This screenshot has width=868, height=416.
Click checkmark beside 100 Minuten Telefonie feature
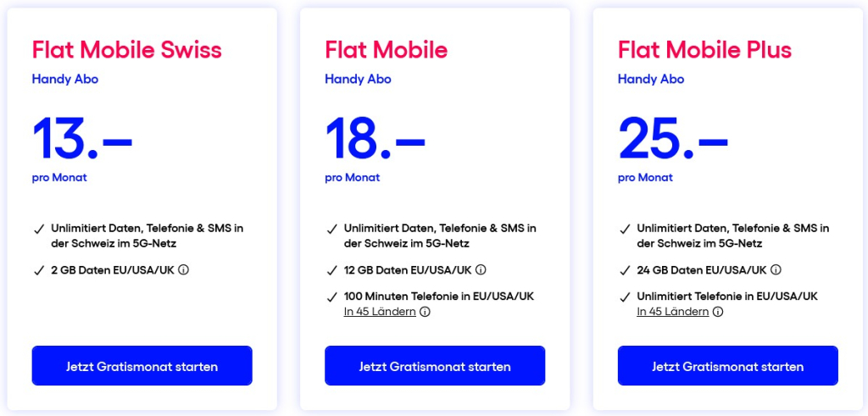tap(331, 297)
